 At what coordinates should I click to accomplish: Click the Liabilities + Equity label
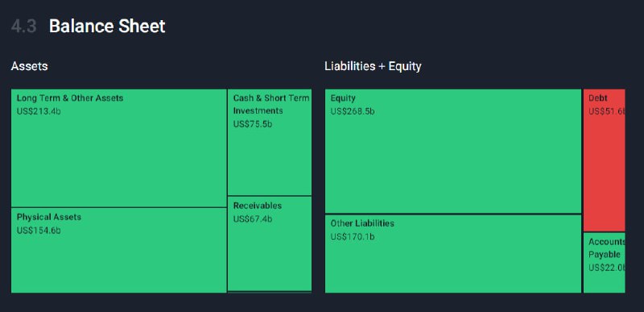point(373,66)
